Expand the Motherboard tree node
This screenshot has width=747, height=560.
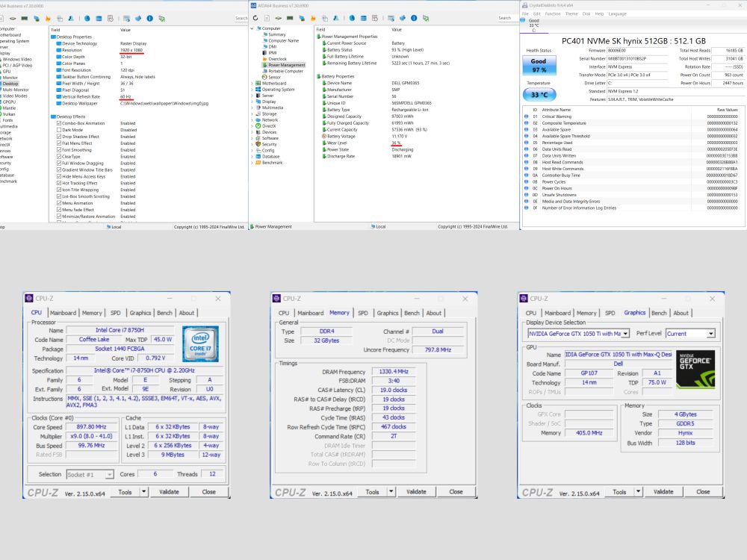[x=252, y=83]
